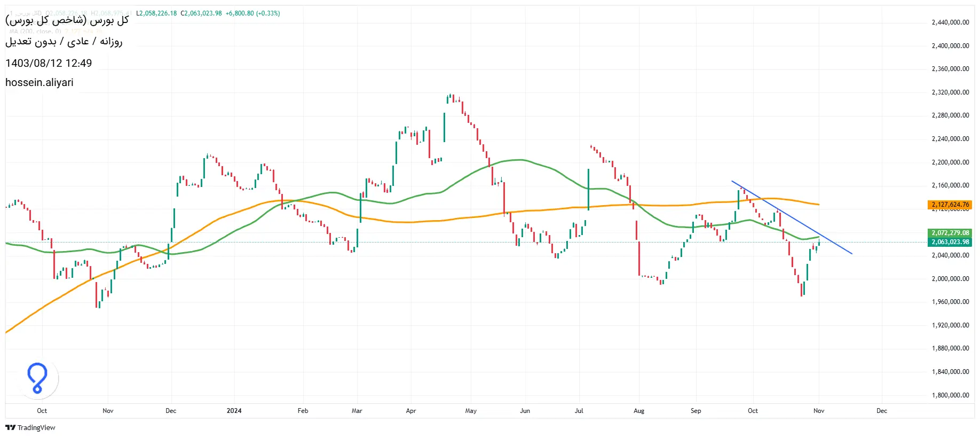Click the Jul label on time axis
The width and height of the screenshot is (980, 437).
point(579,411)
